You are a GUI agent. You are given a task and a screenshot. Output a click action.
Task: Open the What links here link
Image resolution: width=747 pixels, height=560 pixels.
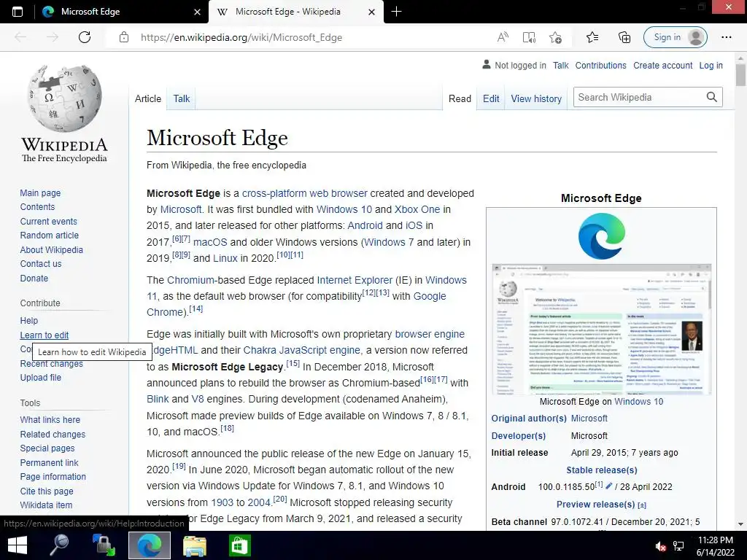tap(50, 419)
